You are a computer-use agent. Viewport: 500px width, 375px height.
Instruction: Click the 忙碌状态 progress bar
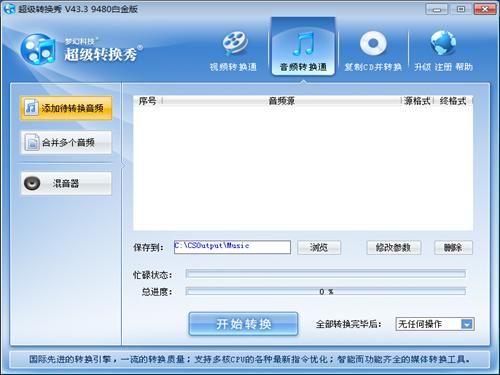pos(326,274)
